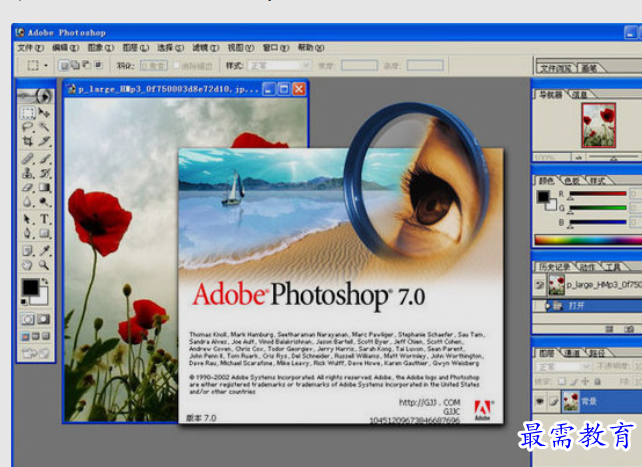This screenshot has width=642, height=467.
Task: Switch to Quick Mask mode
Action: pyautogui.click(x=43, y=319)
